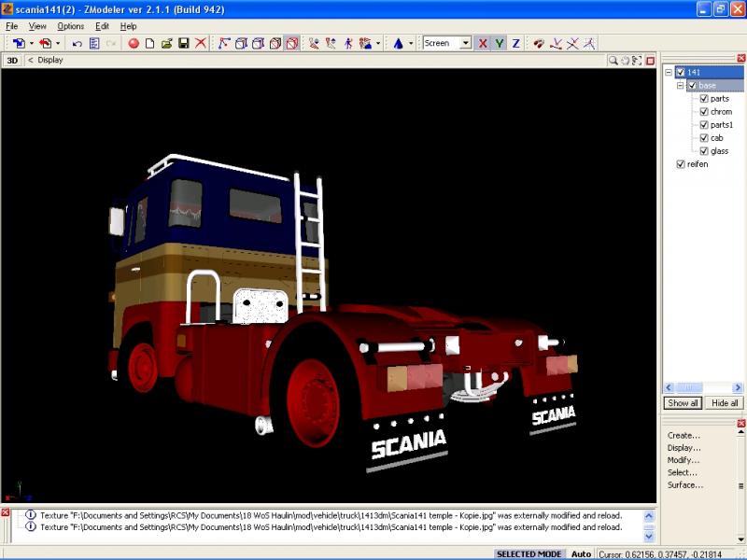The width and height of the screenshot is (747, 560).
Task: Open the undo history list icon
Action: click(x=94, y=44)
